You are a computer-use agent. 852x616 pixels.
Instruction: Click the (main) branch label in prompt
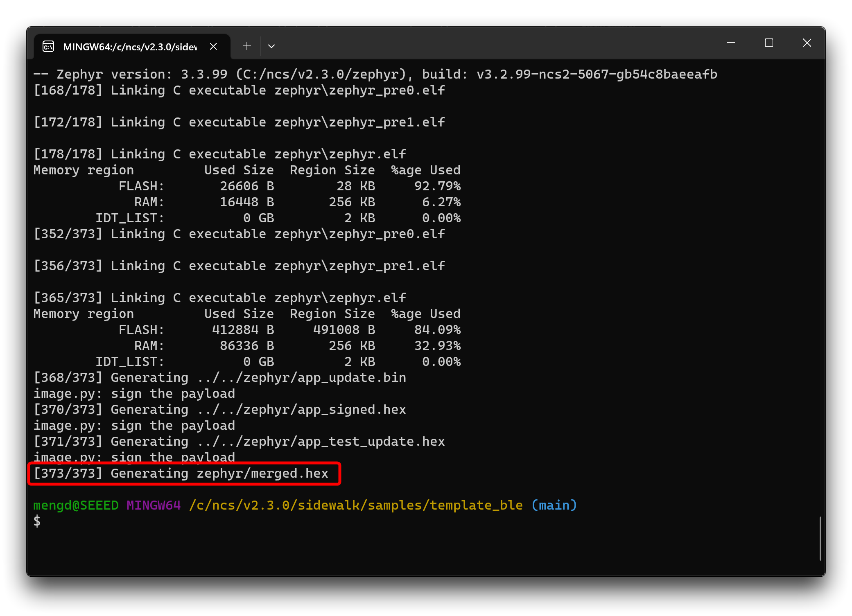click(x=554, y=505)
